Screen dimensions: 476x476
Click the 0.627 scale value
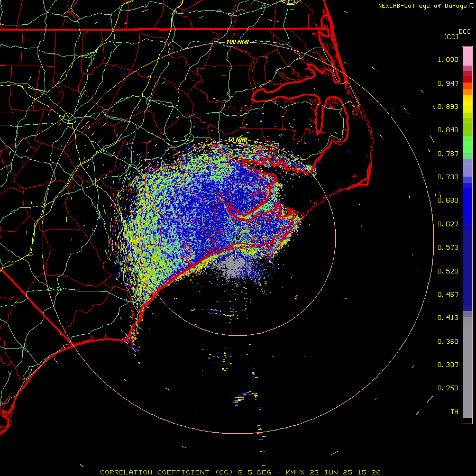tap(448, 224)
